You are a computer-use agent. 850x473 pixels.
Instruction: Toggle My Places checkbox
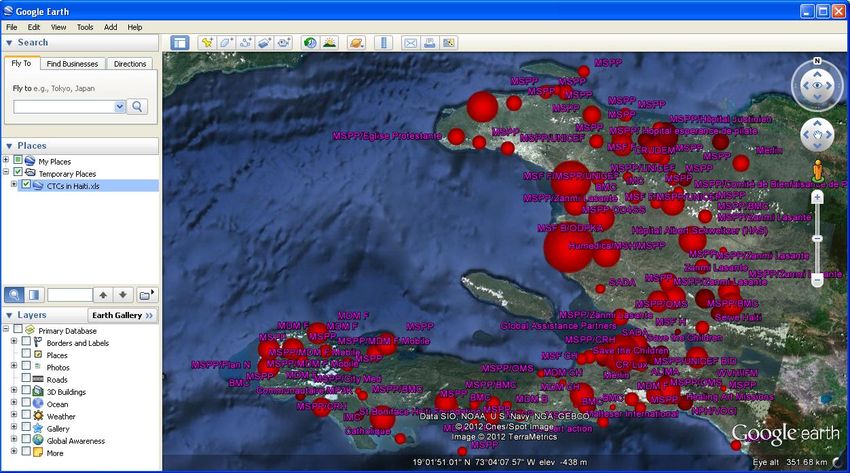pos(18,160)
